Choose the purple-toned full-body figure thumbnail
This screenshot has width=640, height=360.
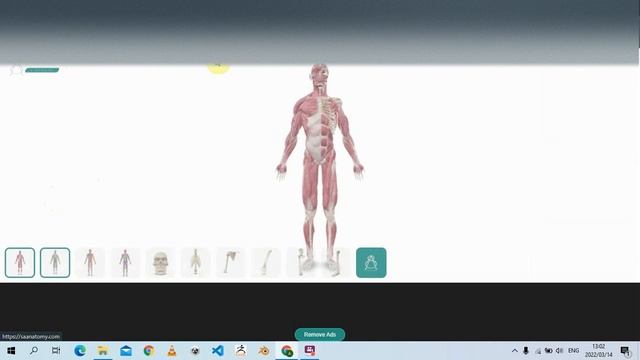125,263
